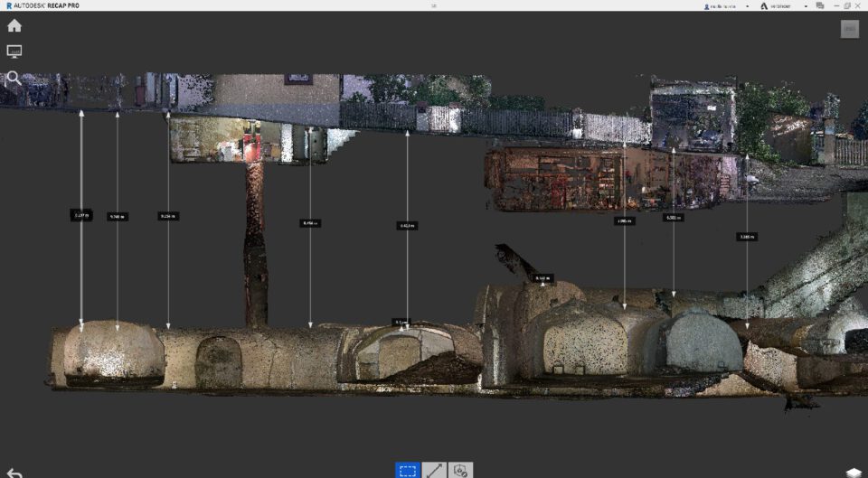This screenshot has height=478, width=868.
Task: Click the Autodesk 'A' logo
Action: [764, 6]
